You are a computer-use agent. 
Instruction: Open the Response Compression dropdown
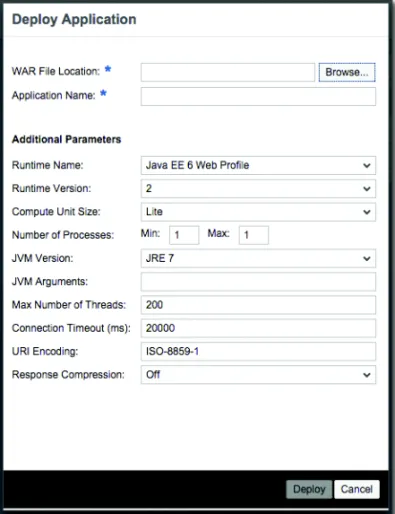(258, 375)
